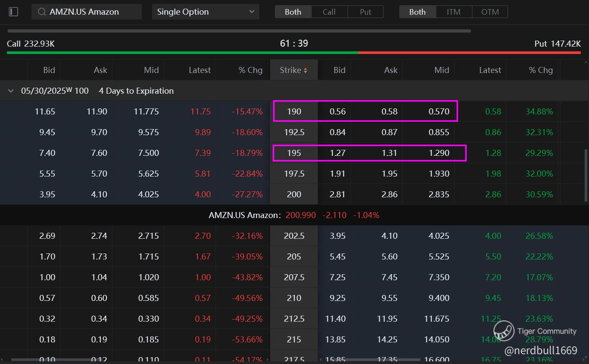Click the put-side % Chg column header
Image resolution: width=589 pixels, height=364 pixels.
tap(541, 70)
